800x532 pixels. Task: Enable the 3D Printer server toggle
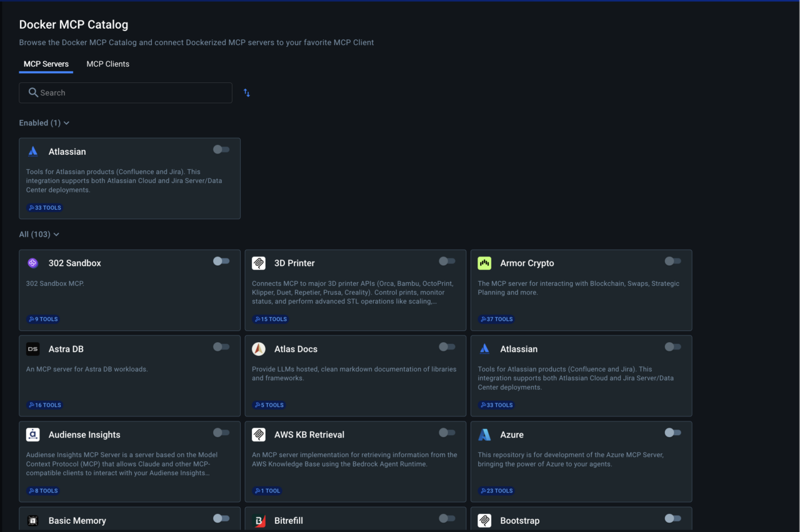447,261
